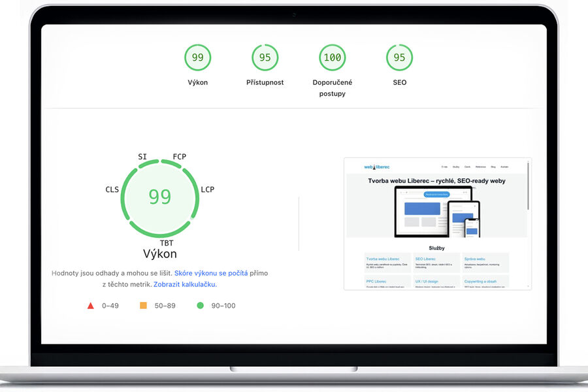
Task: Click the SEO score circle showing 95
Action: click(x=399, y=57)
